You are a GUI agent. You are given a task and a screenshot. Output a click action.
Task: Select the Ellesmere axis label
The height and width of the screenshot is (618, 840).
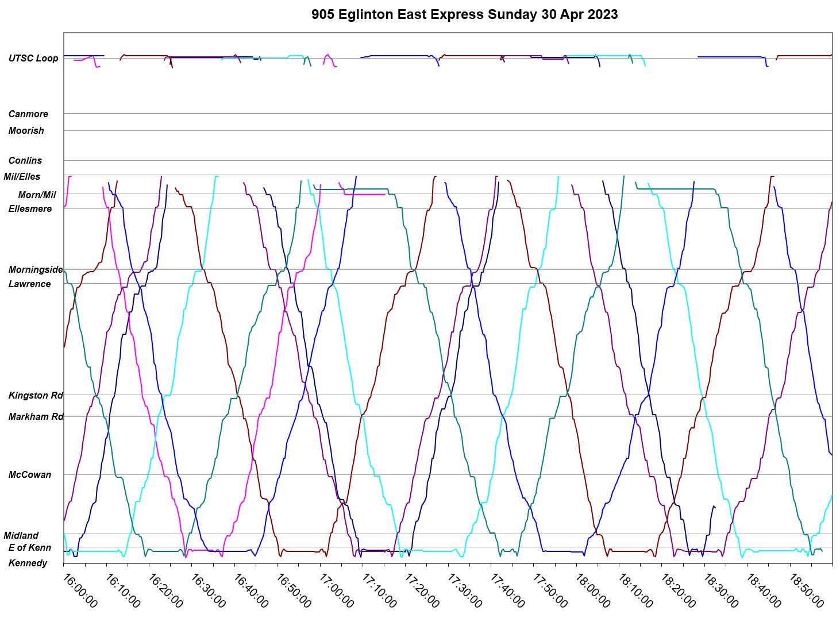click(x=30, y=209)
